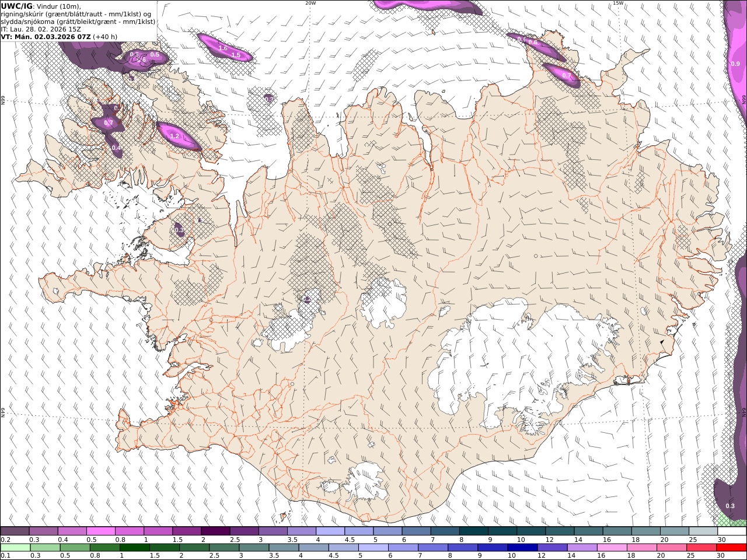This screenshot has width=747, height=560.
Task: Click the '10' label in the upper legend row
Action: point(521,540)
